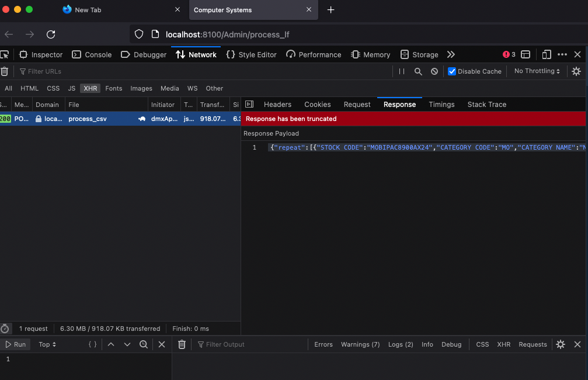The width and height of the screenshot is (588, 380).
Task: Open network search magnifier icon
Action: click(418, 71)
